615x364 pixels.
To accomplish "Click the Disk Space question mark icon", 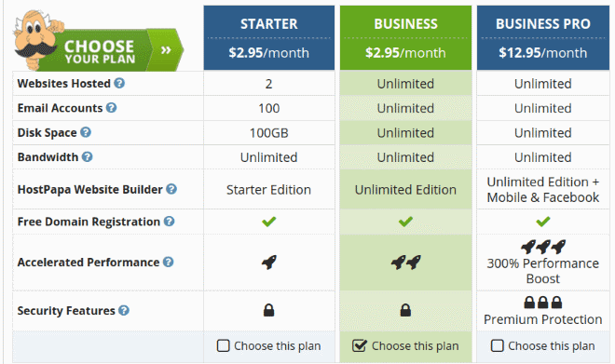I will click(x=86, y=132).
